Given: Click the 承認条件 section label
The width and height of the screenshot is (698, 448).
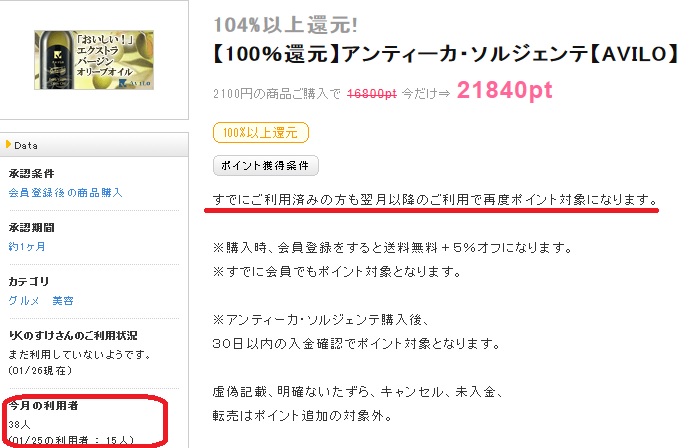Looking at the screenshot, I should 31,173.
